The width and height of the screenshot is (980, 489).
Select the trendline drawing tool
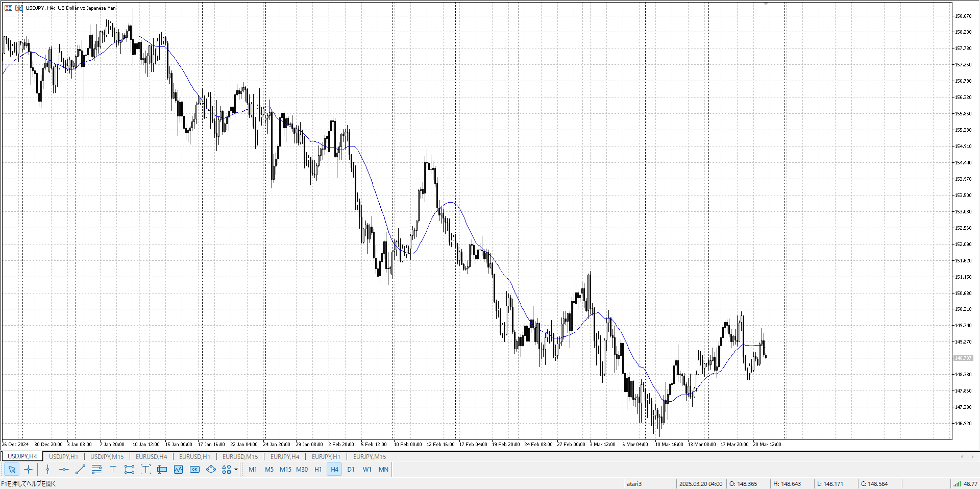tap(80, 470)
